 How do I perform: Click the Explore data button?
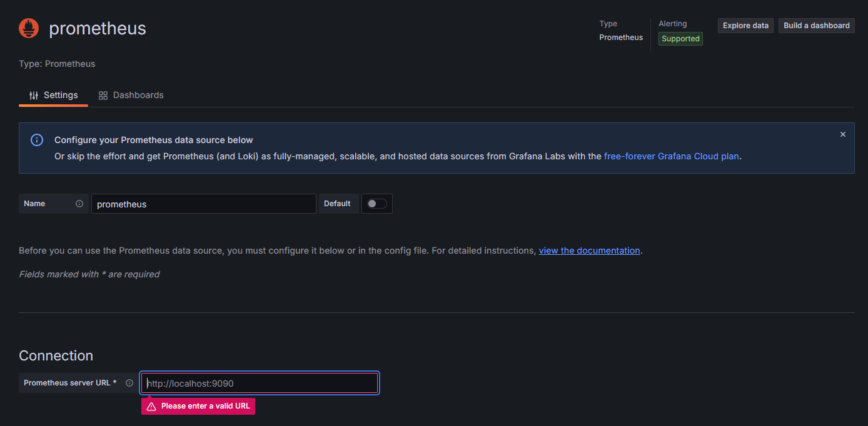click(745, 26)
